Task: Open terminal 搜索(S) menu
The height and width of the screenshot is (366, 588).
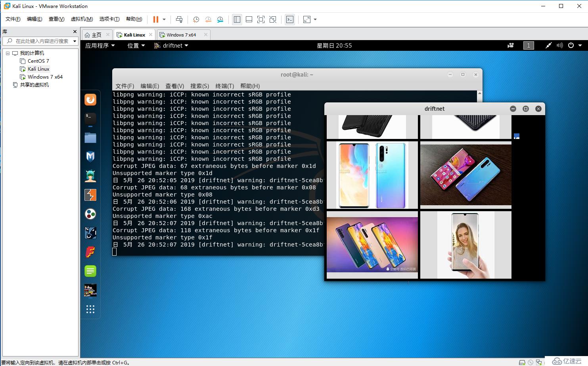Action: click(199, 86)
